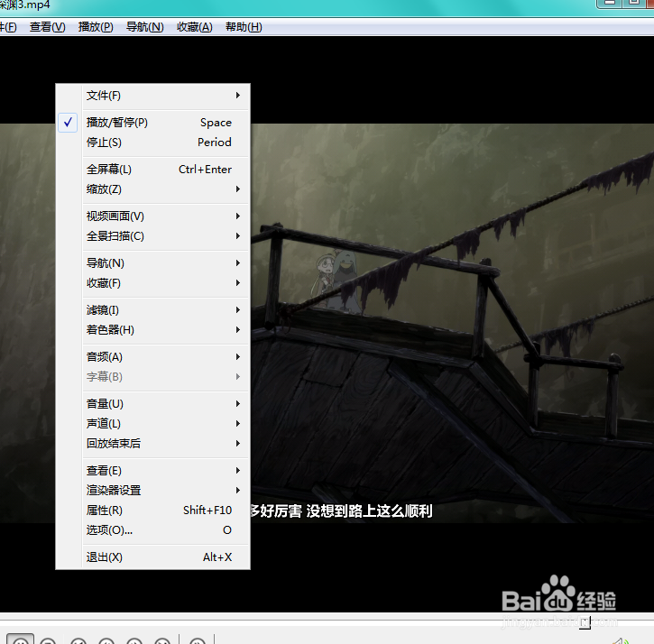654x644 pixels.
Task: Expand the 声道(L) channel submenu
Action: [152, 424]
